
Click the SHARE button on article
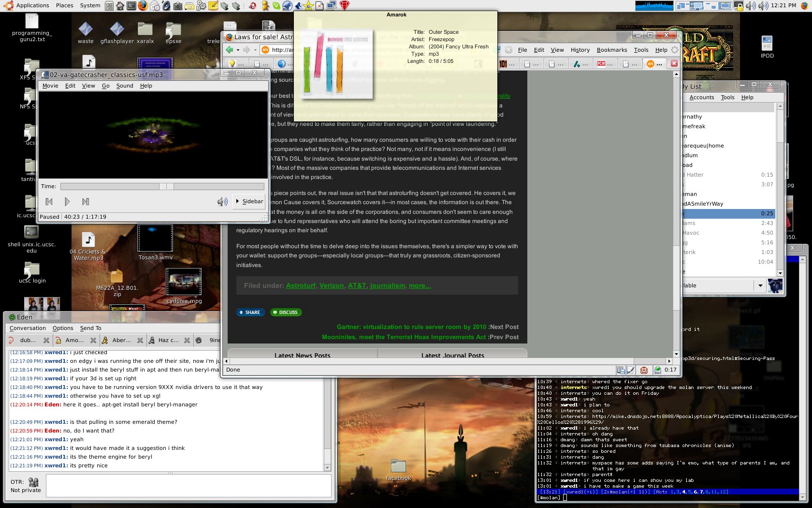250,313
